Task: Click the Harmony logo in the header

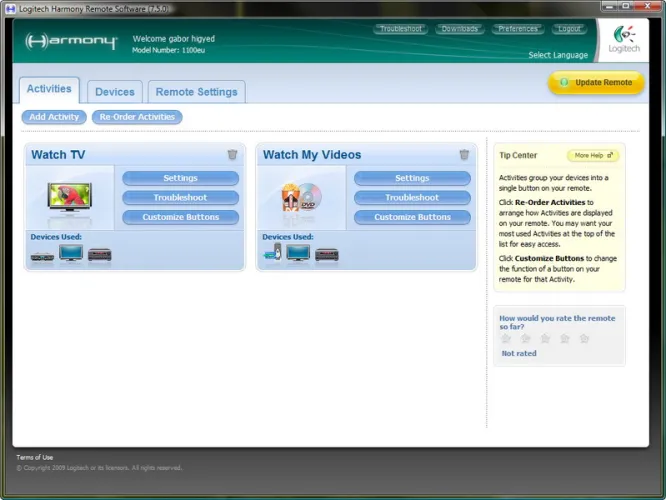Action: pos(74,43)
